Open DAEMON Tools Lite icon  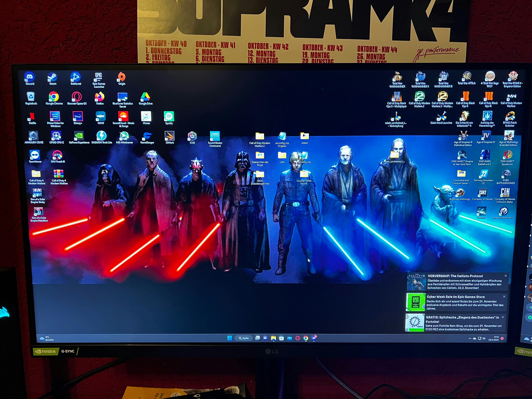(x=102, y=137)
